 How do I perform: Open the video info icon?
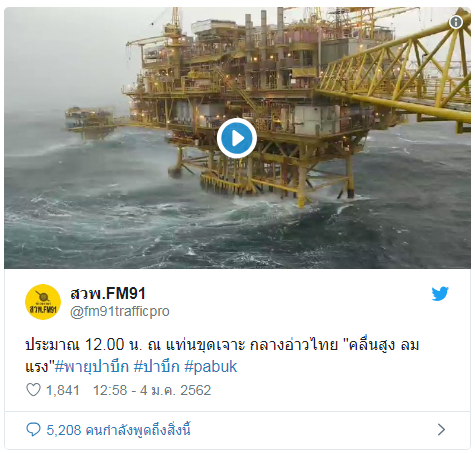tap(456, 22)
